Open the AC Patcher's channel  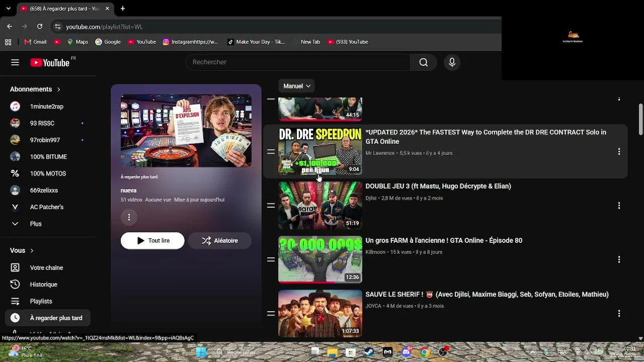(x=48, y=207)
